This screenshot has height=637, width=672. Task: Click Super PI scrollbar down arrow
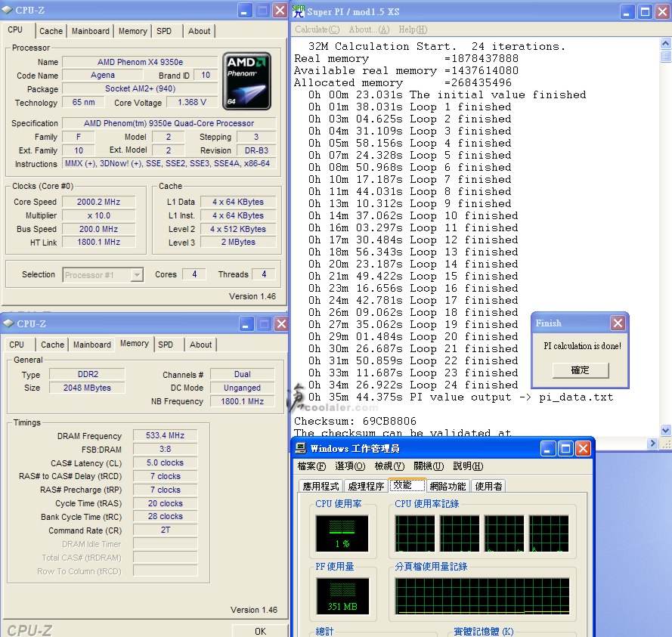coord(665,430)
